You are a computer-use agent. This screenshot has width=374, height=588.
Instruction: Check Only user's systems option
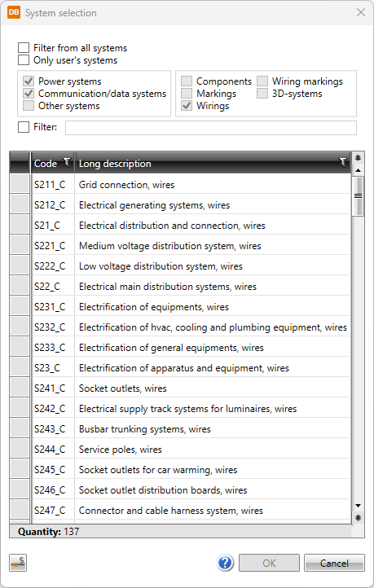(24, 60)
